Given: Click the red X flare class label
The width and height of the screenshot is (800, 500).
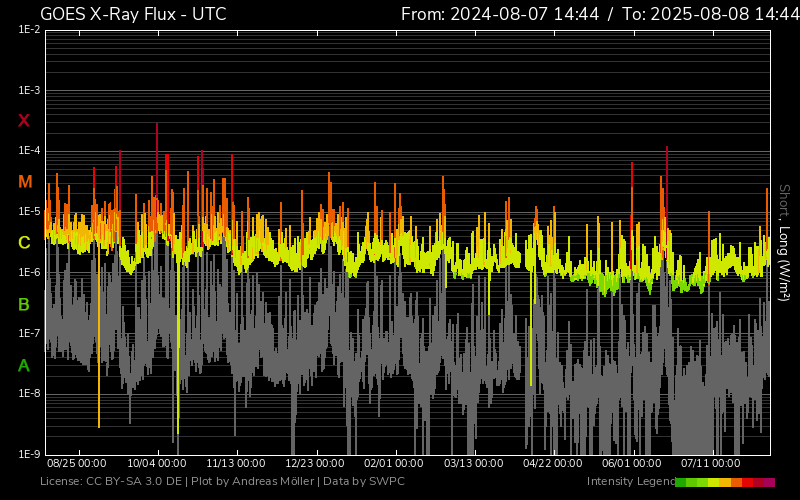Looking at the screenshot, I should pos(24,121).
